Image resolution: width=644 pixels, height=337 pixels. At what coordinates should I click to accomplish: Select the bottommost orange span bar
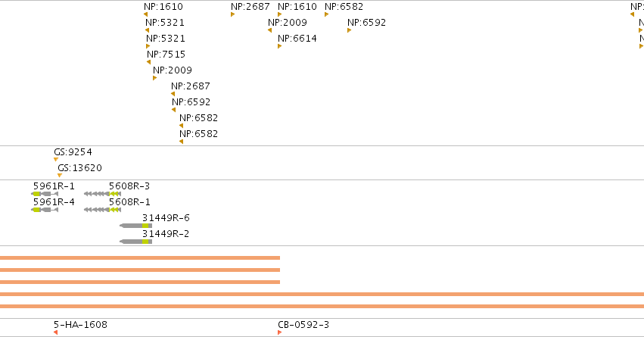322,306
